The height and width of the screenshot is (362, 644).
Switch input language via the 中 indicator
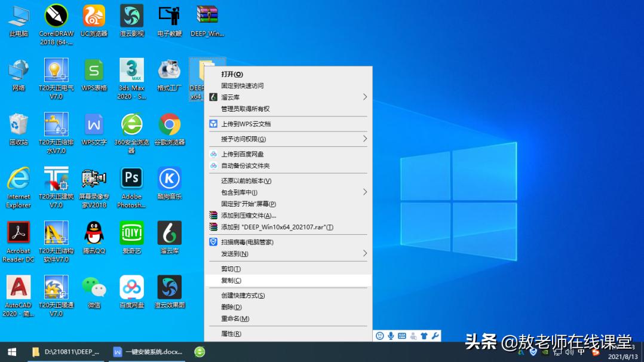[x=581, y=352]
